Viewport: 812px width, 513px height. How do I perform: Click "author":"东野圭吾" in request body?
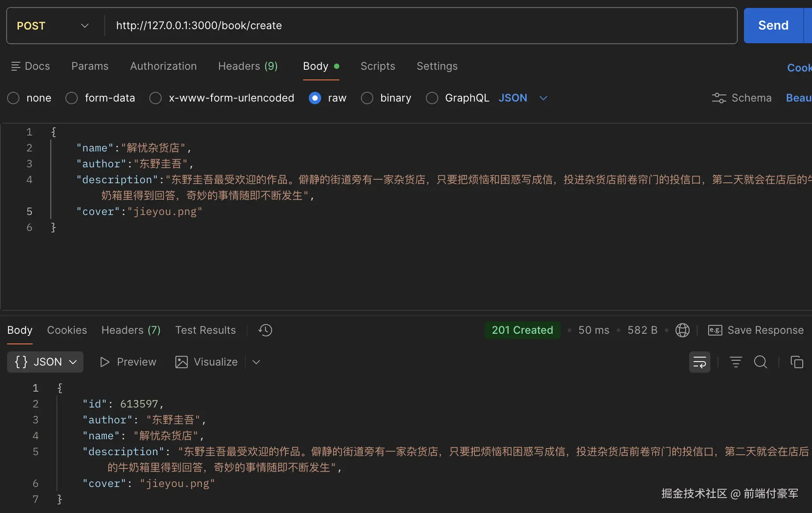pos(135,164)
